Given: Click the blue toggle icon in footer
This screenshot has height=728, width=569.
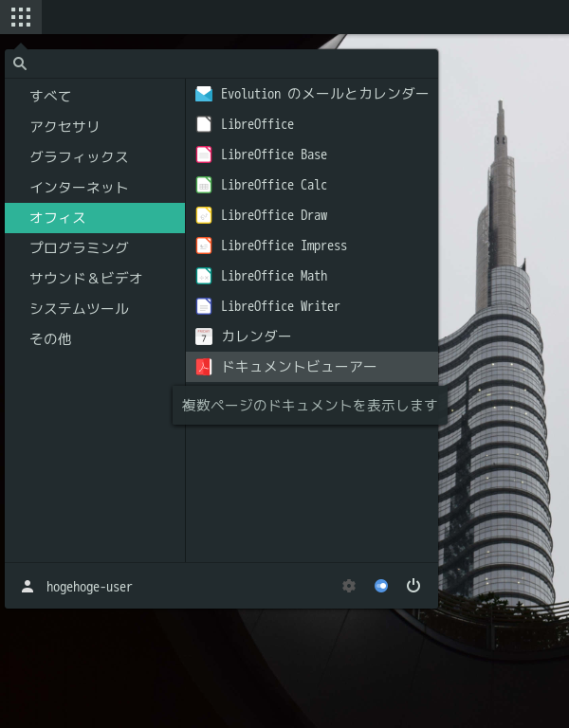Looking at the screenshot, I should 381,586.
